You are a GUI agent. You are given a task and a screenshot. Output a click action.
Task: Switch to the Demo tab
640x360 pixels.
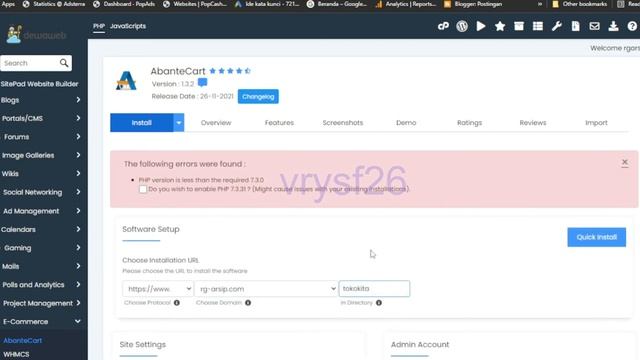pyautogui.click(x=406, y=122)
